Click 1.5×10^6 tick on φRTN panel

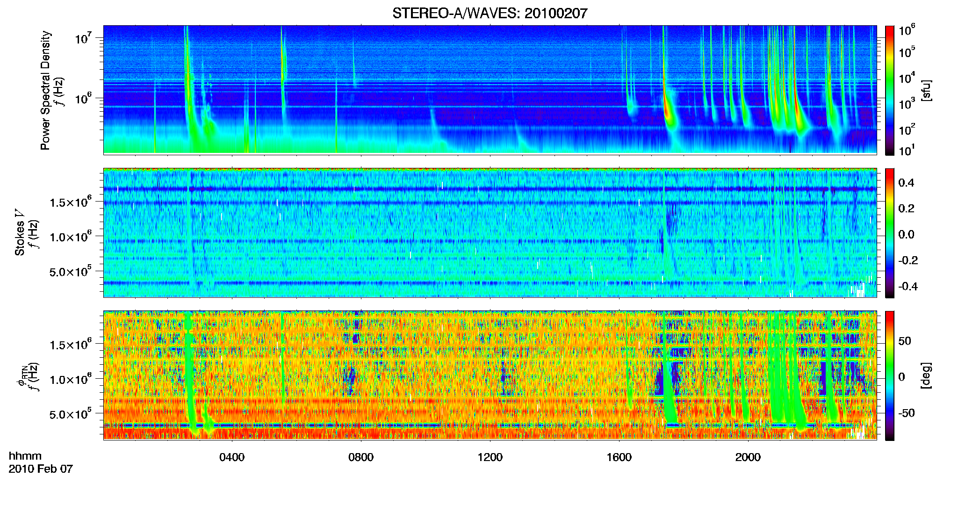click(x=71, y=345)
